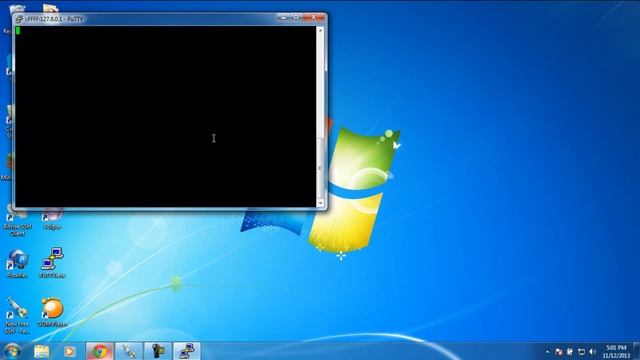Click the PuTTY window title text

pos(54,19)
